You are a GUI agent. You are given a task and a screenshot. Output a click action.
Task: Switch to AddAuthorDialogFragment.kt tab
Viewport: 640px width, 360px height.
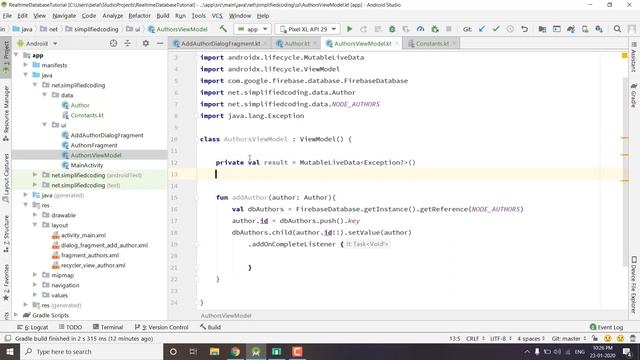tap(220, 43)
